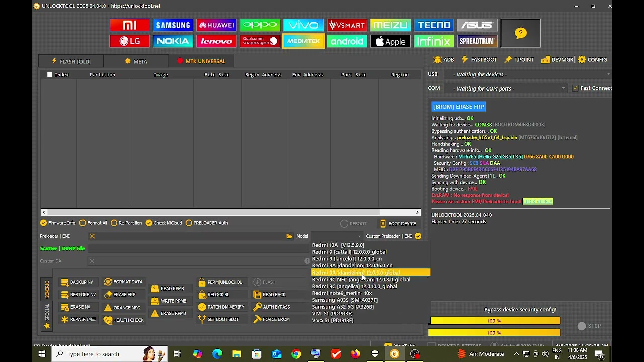Click inside the partition table horizontal scrollbar
Image resolution: width=644 pixels, height=362 pixels.
[x=231, y=212]
